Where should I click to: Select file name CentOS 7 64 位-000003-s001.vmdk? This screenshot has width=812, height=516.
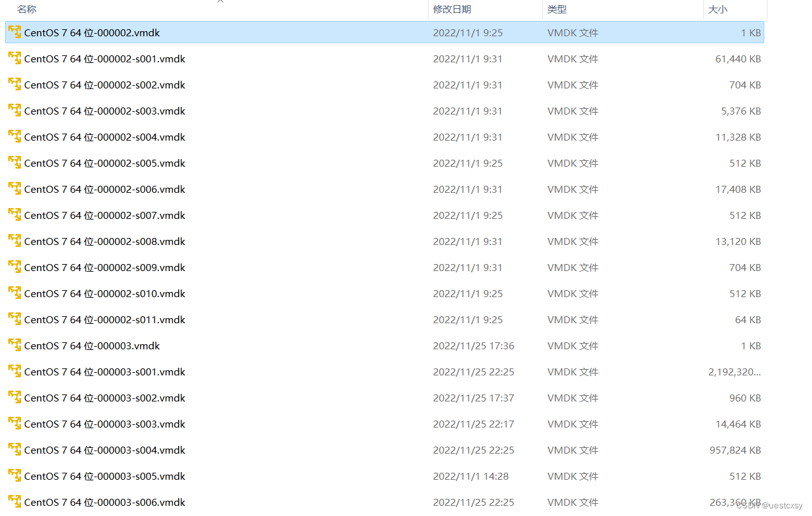point(105,372)
